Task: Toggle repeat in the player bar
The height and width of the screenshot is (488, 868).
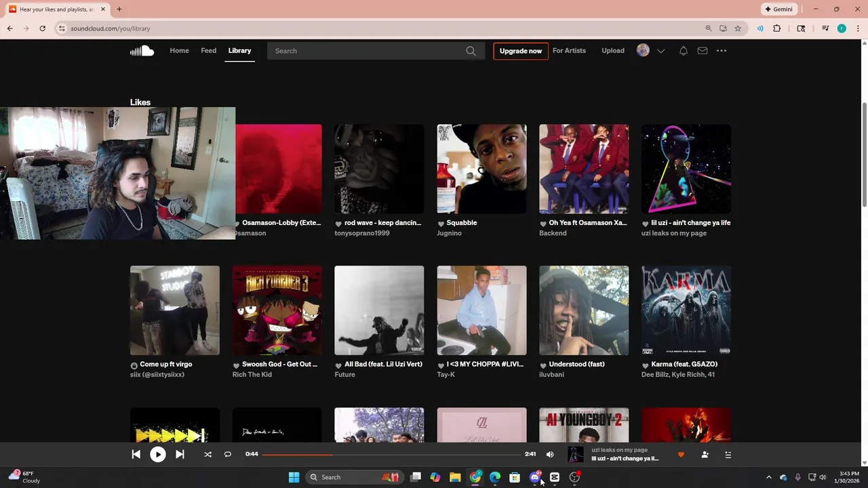Action: click(x=228, y=454)
